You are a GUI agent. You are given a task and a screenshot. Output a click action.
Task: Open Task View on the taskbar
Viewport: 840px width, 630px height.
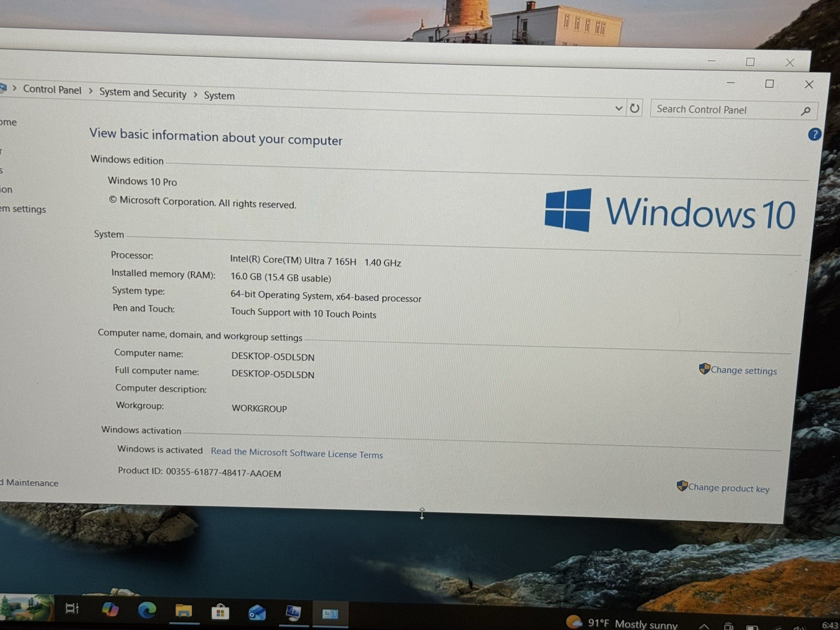72,608
